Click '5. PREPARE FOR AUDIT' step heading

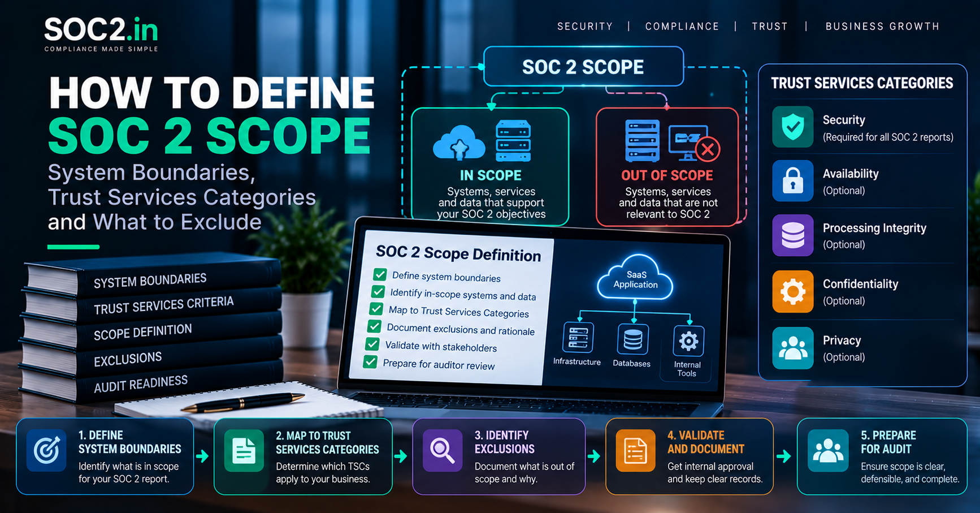pyautogui.click(x=888, y=442)
